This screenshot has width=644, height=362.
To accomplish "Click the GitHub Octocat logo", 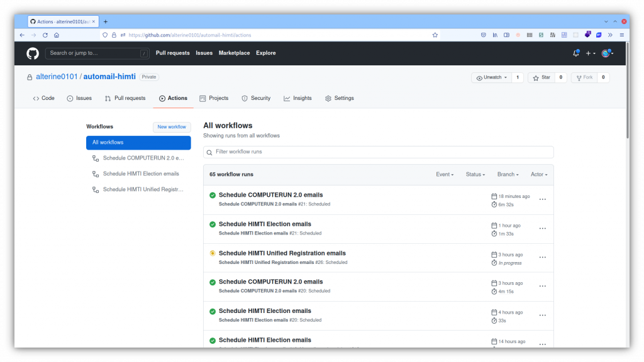I will click(33, 53).
